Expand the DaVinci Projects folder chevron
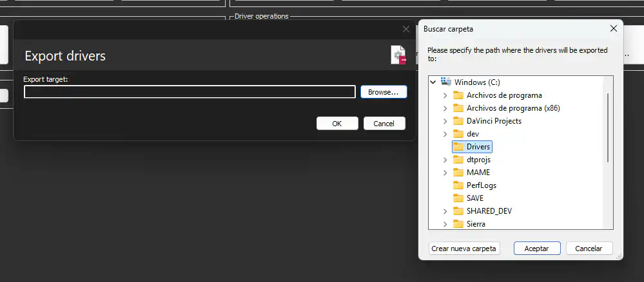The image size is (644, 282). (445, 121)
